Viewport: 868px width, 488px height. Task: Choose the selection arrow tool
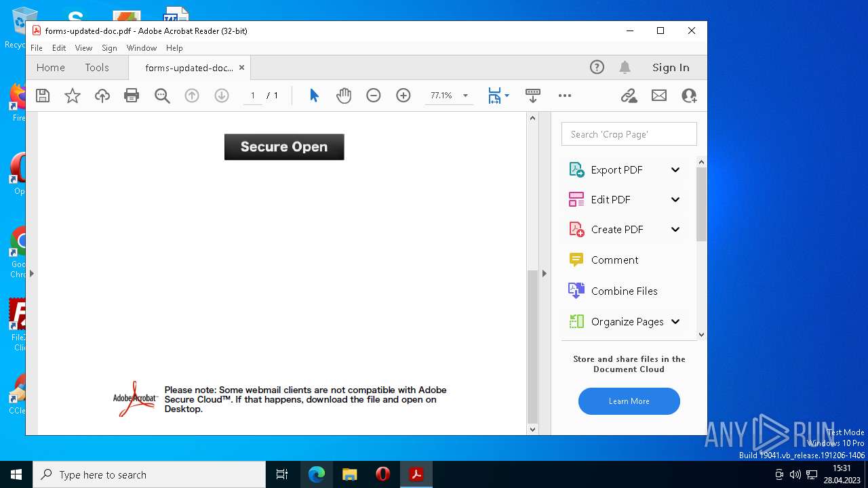[x=314, y=96]
